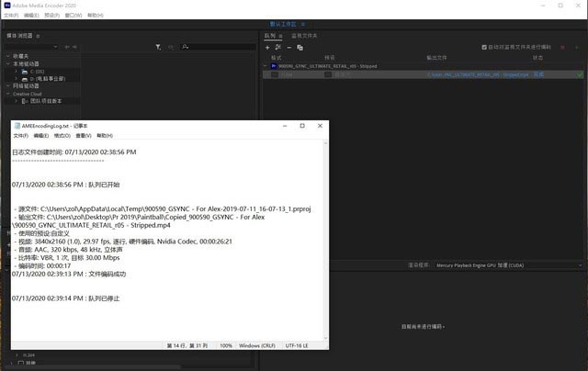Open the 窗口(W) menu in Media Encoder
Viewport: 588px width, 371px height.
(x=73, y=16)
